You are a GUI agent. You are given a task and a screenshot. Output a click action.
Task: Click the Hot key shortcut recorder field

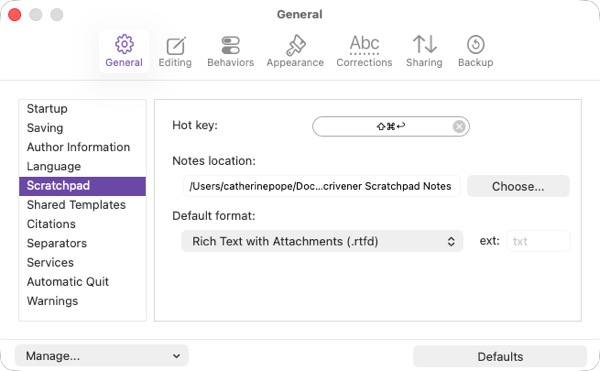391,126
